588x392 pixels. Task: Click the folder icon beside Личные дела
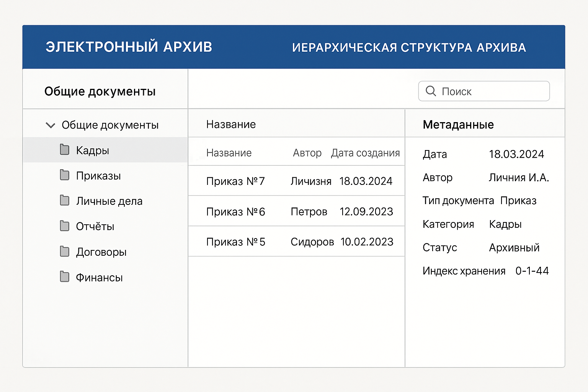tap(65, 200)
